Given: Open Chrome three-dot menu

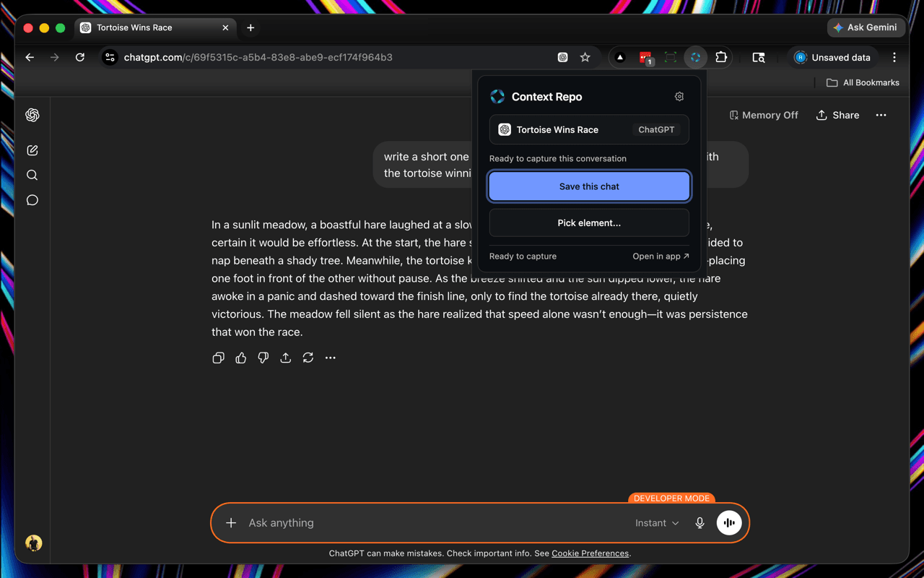Looking at the screenshot, I should [x=894, y=57].
